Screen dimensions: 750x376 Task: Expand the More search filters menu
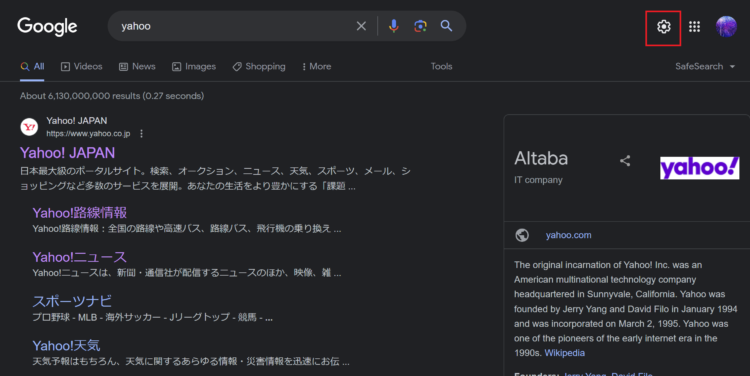[x=317, y=66]
